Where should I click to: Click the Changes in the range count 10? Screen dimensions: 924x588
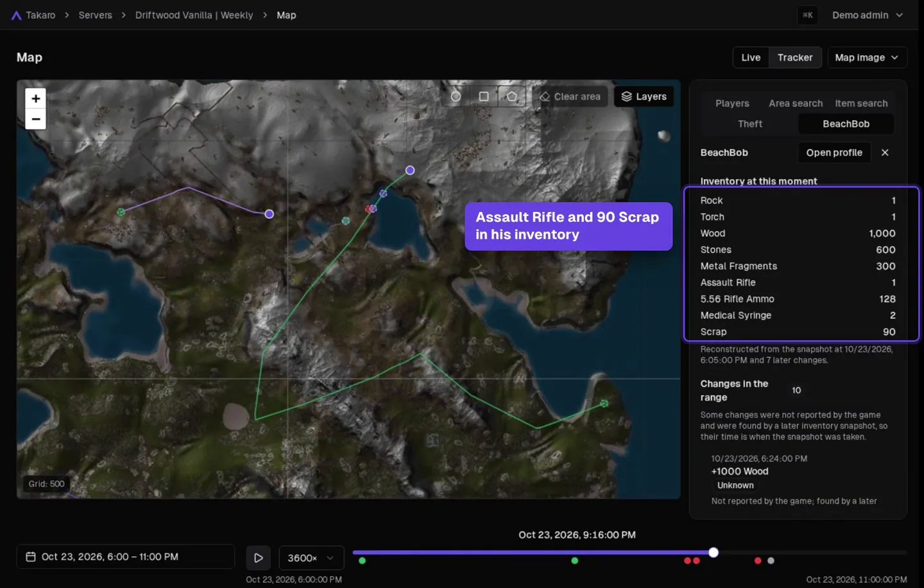click(x=796, y=390)
